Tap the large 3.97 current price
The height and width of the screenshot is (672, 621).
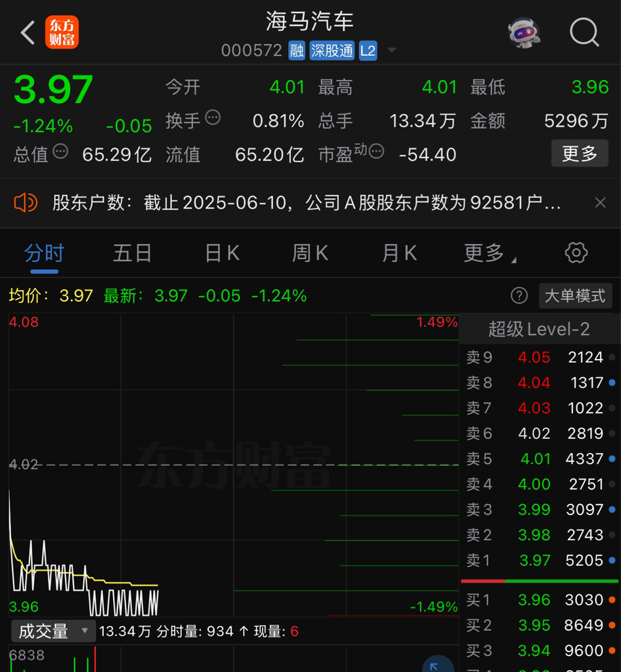click(53, 89)
